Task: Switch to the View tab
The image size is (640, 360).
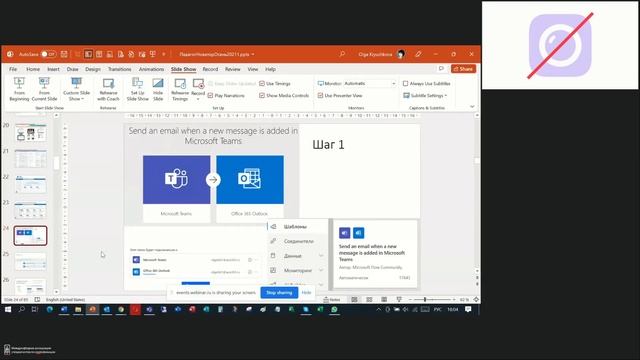Action: click(x=253, y=69)
